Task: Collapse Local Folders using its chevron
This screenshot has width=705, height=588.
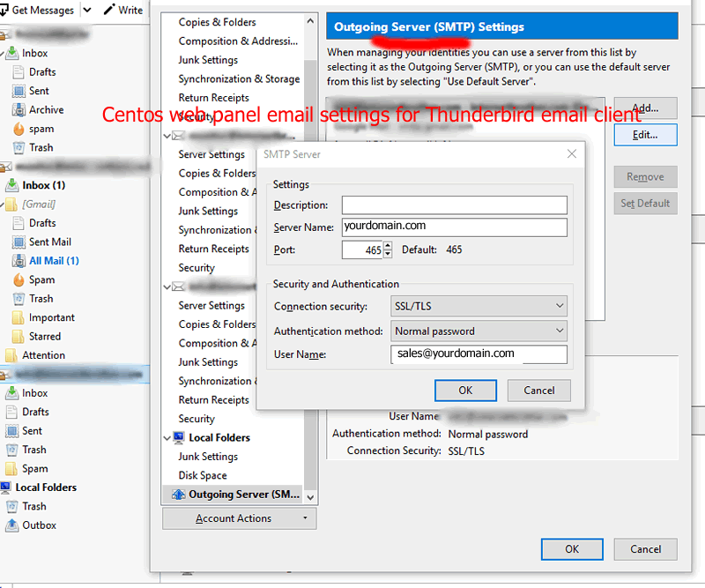Action: (x=167, y=437)
